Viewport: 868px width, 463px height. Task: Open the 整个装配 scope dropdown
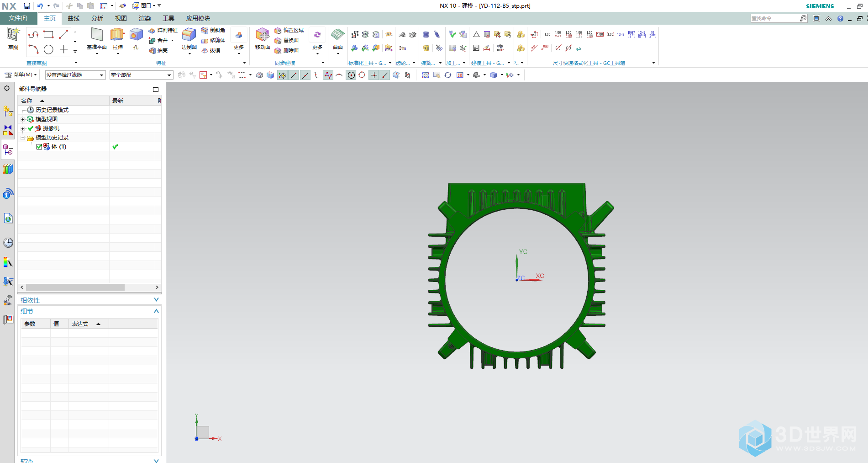point(141,75)
